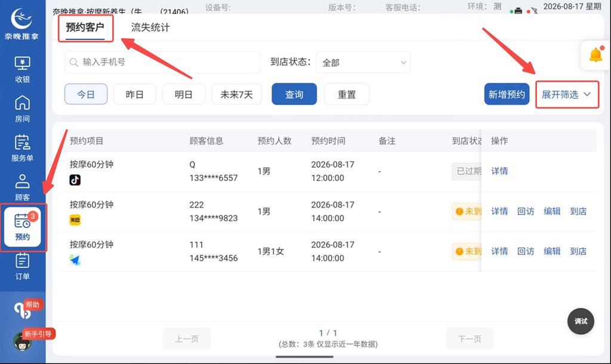Image resolution: width=611 pixels, height=364 pixels.
Task: Click the 顾客信息 column header
Action: (206, 141)
